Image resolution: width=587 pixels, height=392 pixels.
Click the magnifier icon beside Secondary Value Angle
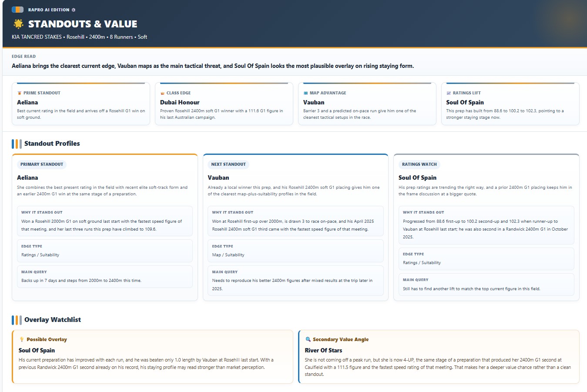pyautogui.click(x=308, y=339)
